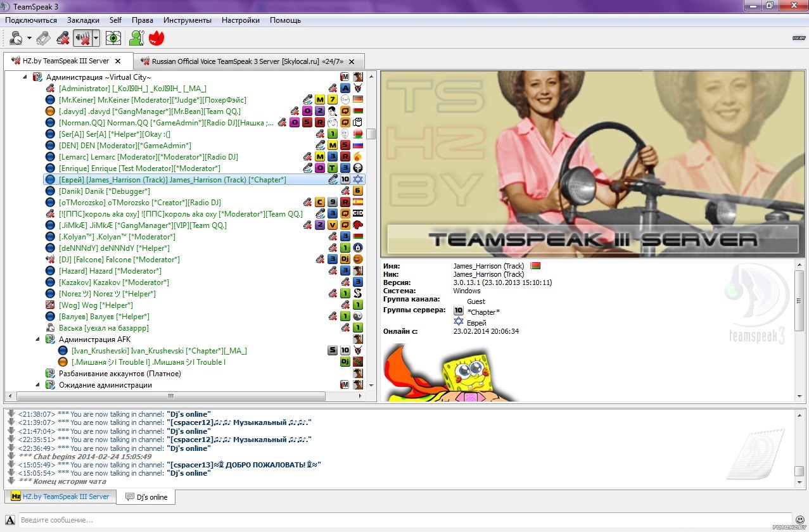
Task: Switch to the HZ.by server chat tab at bottom
Action: pos(61,497)
